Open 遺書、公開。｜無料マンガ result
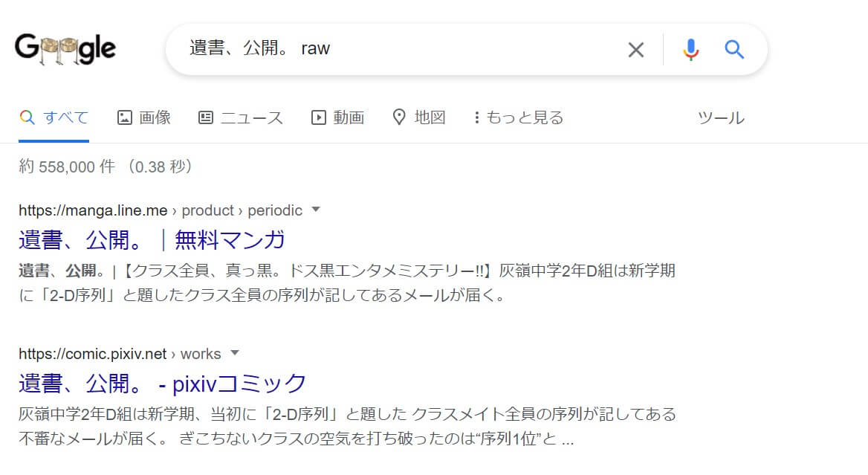 tap(152, 240)
